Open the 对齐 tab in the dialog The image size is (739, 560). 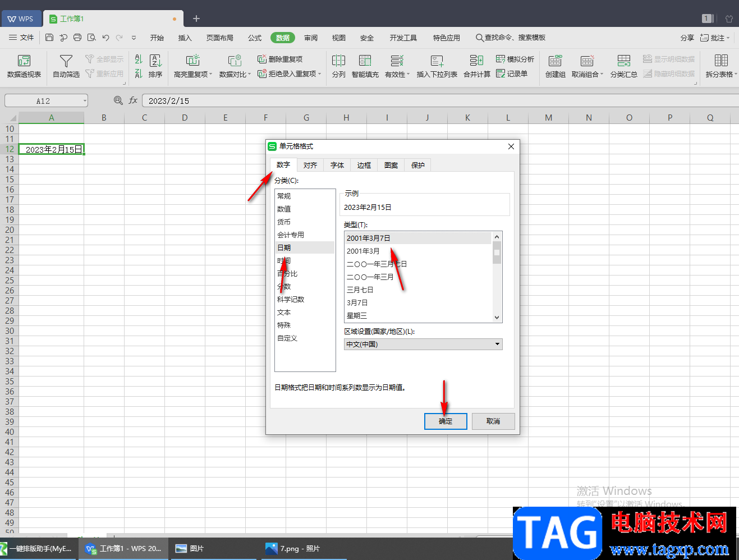(x=310, y=165)
